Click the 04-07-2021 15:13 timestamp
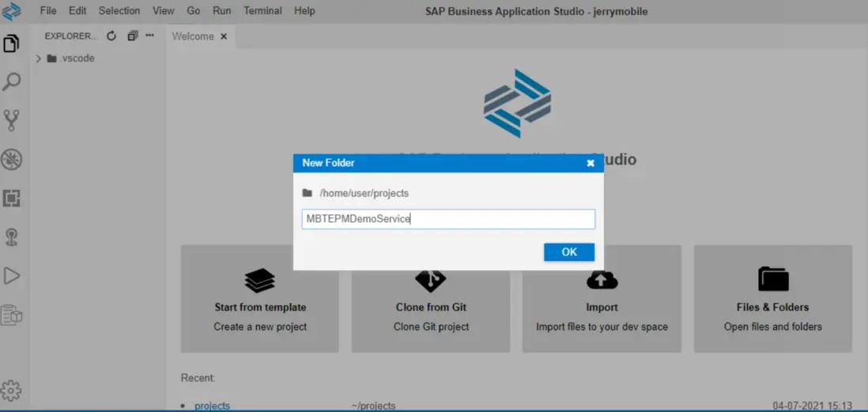 pos(812,406)
